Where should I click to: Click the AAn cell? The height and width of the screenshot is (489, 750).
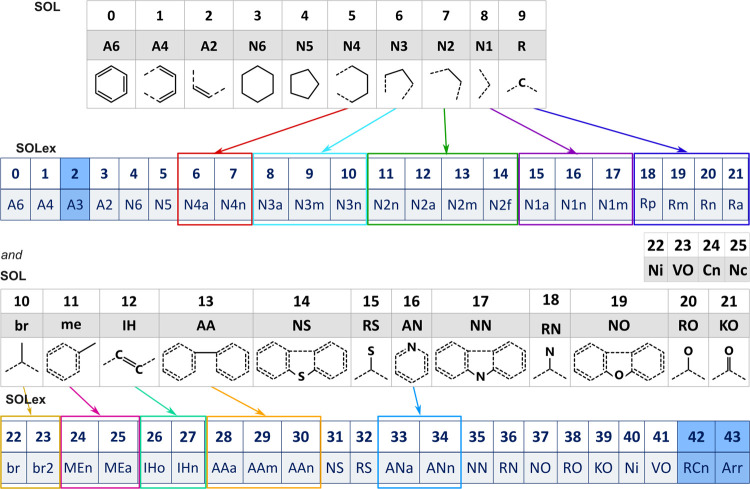(x=300, y=467)
